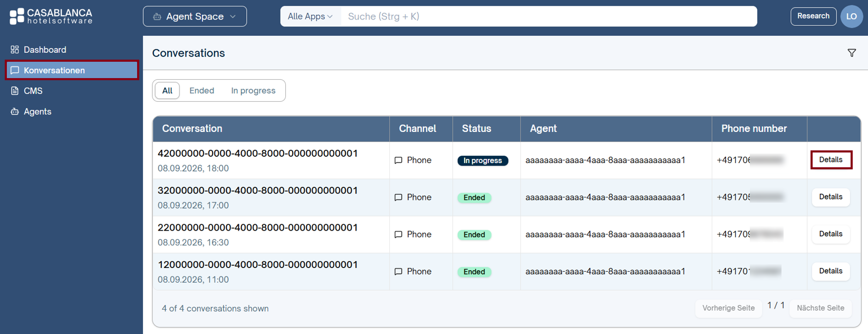Open Konversationen in the sidebar

pyautogui.click(x=72, y=70)
